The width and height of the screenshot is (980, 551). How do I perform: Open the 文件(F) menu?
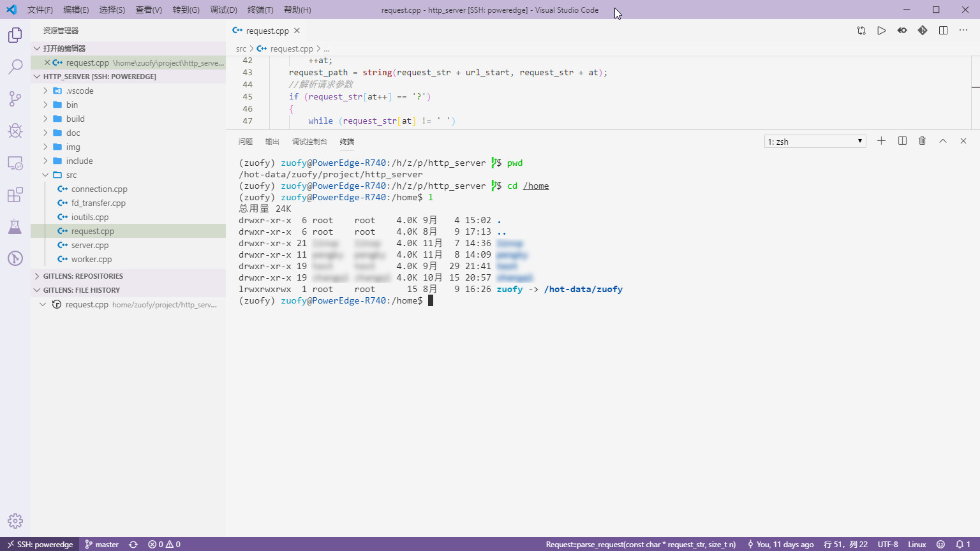tap(40, 10)
